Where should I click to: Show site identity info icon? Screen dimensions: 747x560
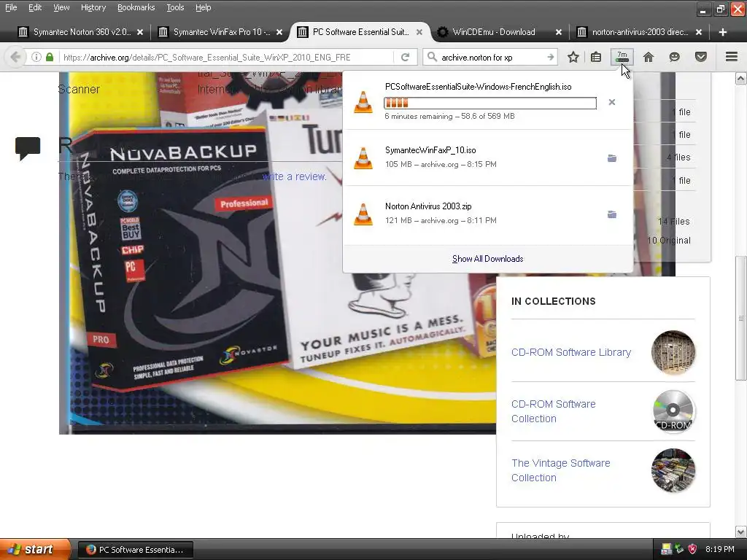36,57
